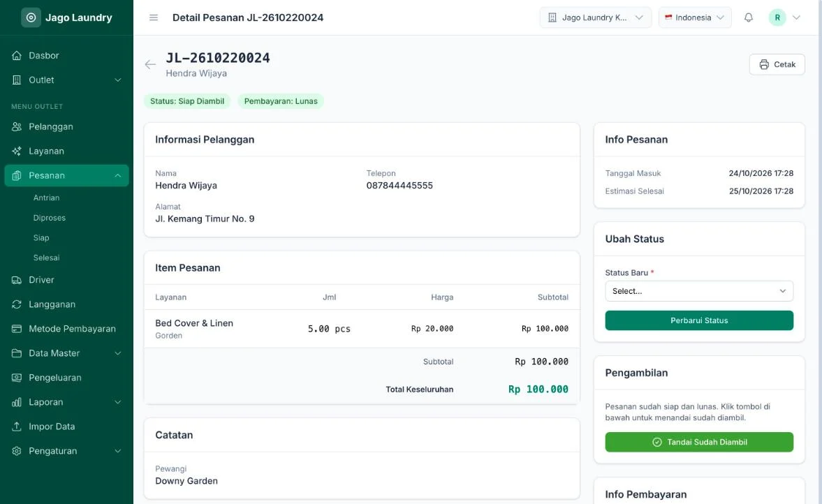Open Metode Pembayaran menu item
822x504 pixels.
(x=66, y=329)
